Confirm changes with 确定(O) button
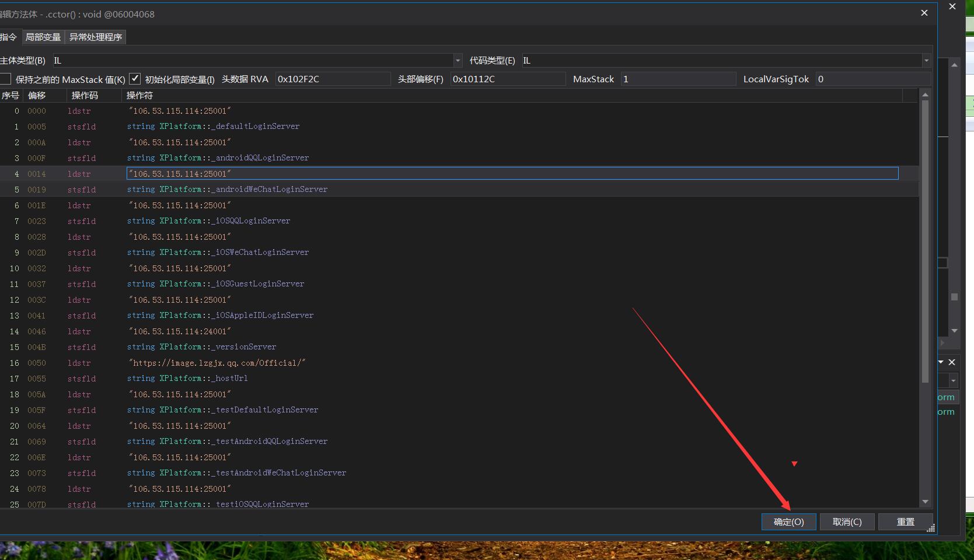974x560 pixels. 788,522
